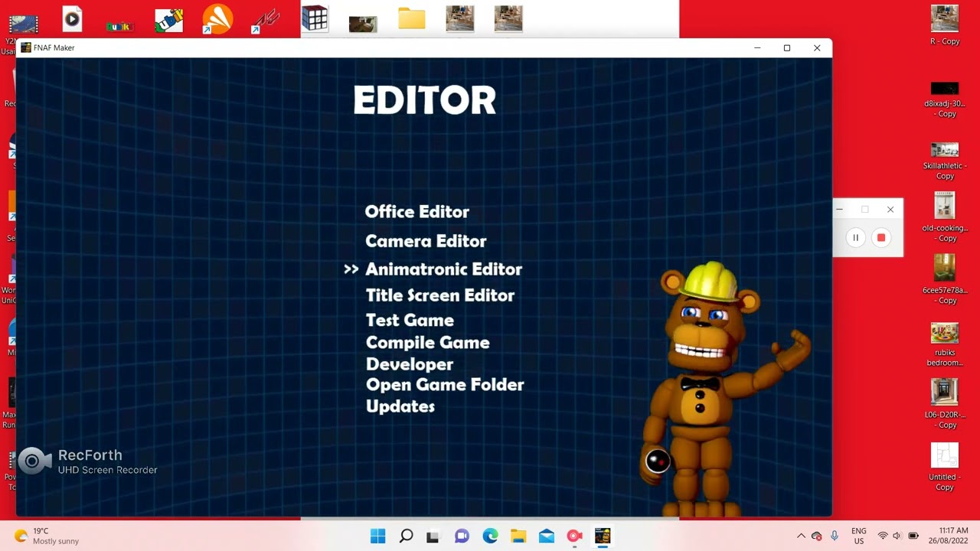Open Task View on the taskbar
Viewport: 980px width, 551px height.
pos(433,536)
